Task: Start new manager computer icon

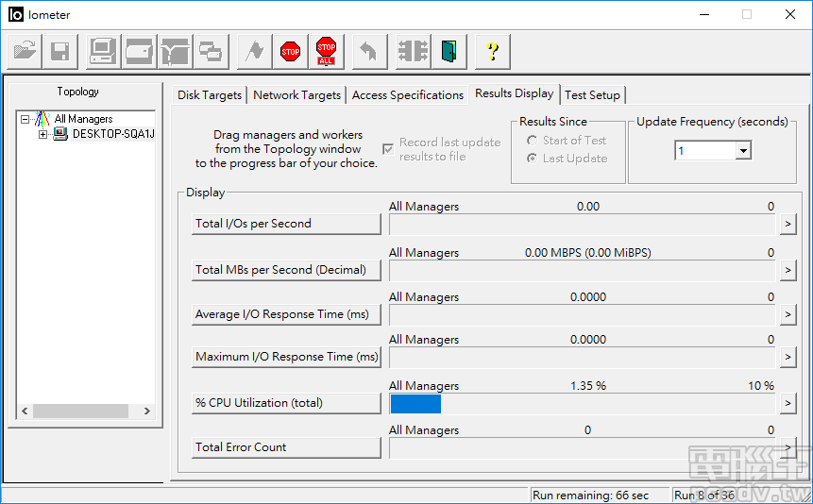Action: (x=103, y=51)
